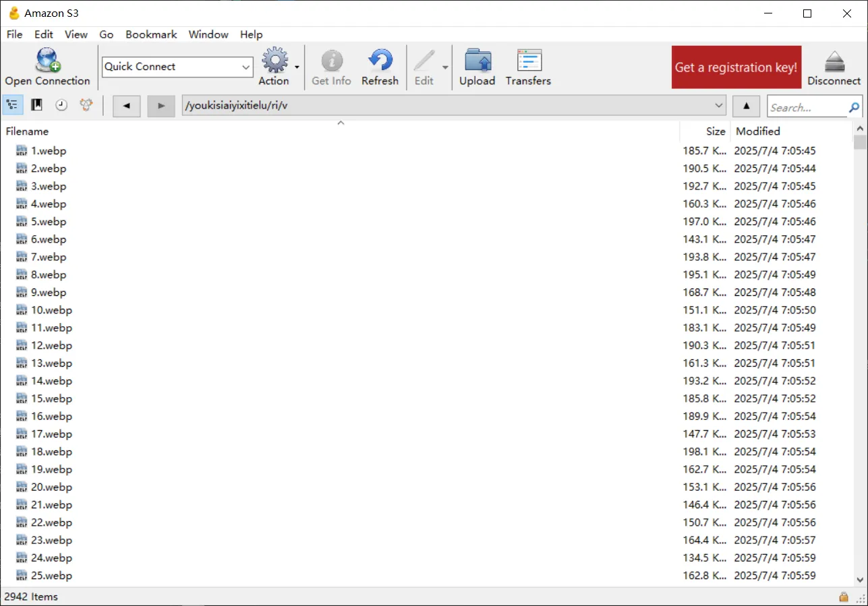
Task: Show the Bonjour view
Action: click(x=85, y=105)
